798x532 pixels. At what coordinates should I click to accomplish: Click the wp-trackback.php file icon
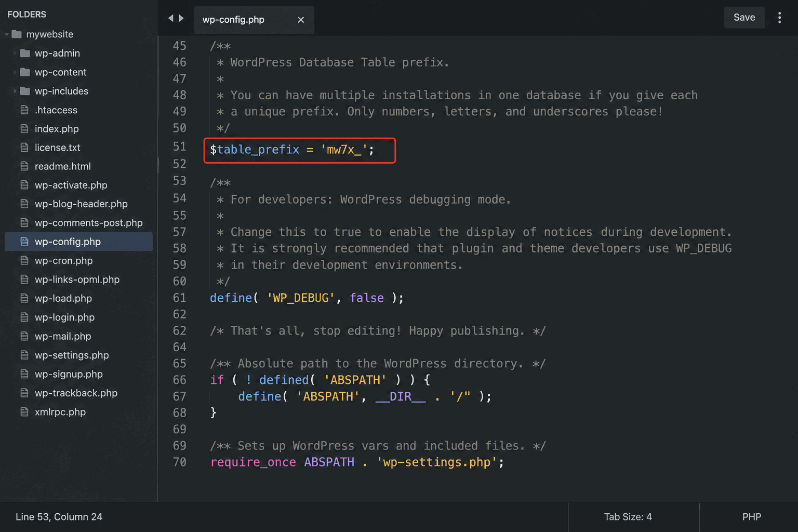pos(24,393)
